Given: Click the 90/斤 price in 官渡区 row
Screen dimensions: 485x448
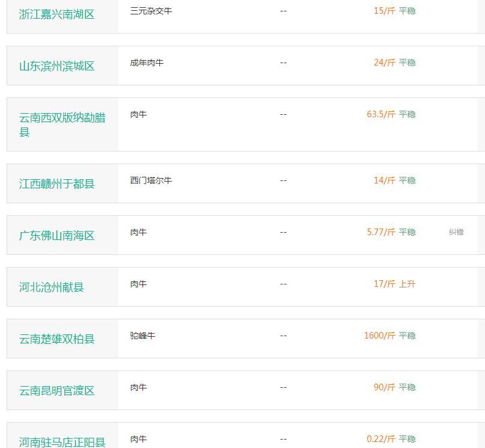Looking at the screenshot, I should click(x=385, y=387).
